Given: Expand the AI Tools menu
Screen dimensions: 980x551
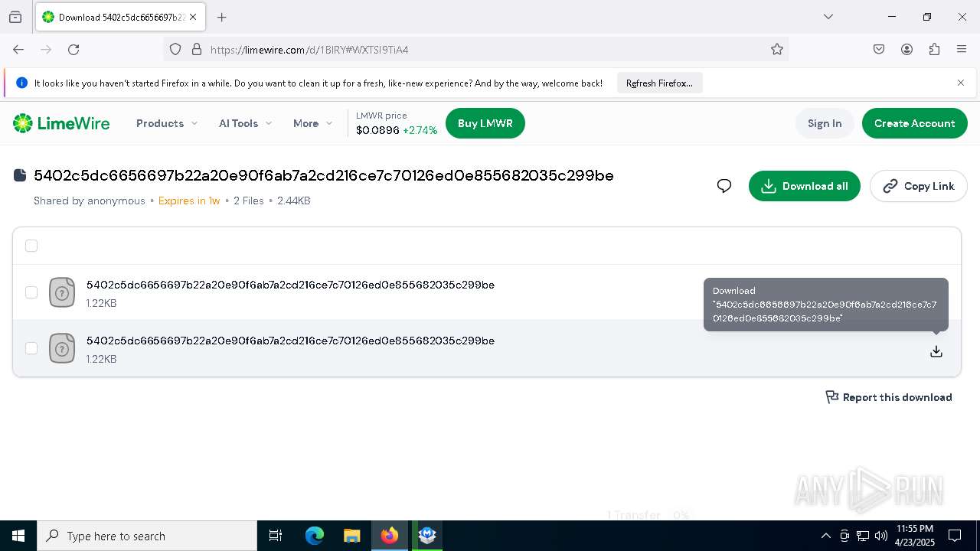Looking at the screenshot, I should (x=245, y=123).
